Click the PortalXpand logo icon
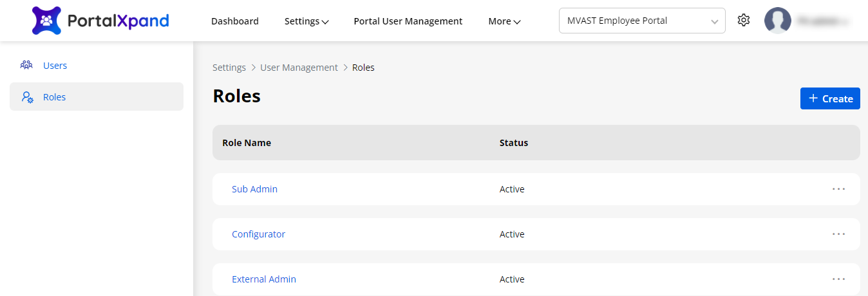 [x=46, y=21]
